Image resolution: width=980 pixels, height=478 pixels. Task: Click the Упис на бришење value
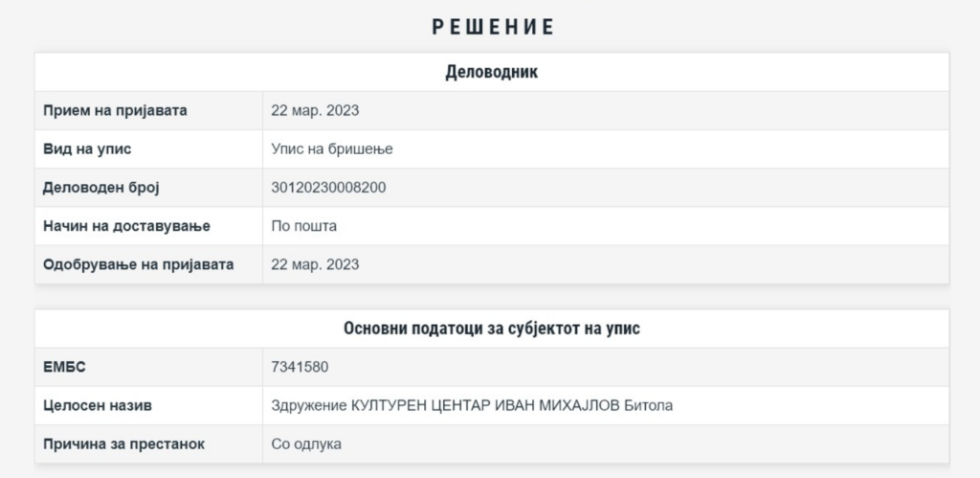point(332,149)
